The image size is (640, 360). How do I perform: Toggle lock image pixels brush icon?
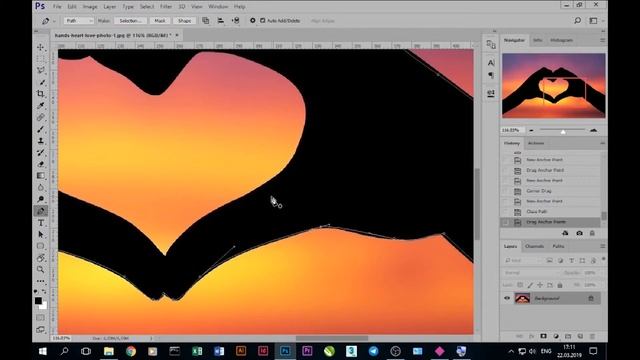(x=530, y=285)
